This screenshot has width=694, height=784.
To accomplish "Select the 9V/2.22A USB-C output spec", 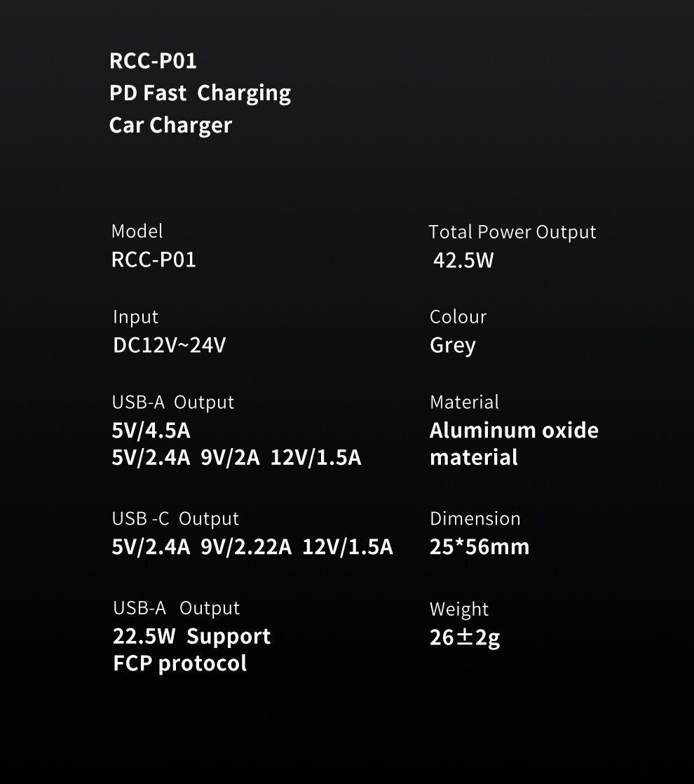I will (246, 547).
